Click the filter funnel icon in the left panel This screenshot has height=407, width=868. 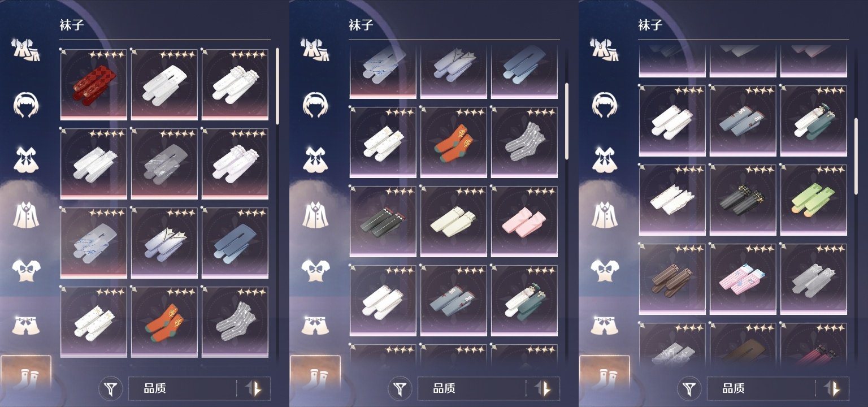[111, 389]
